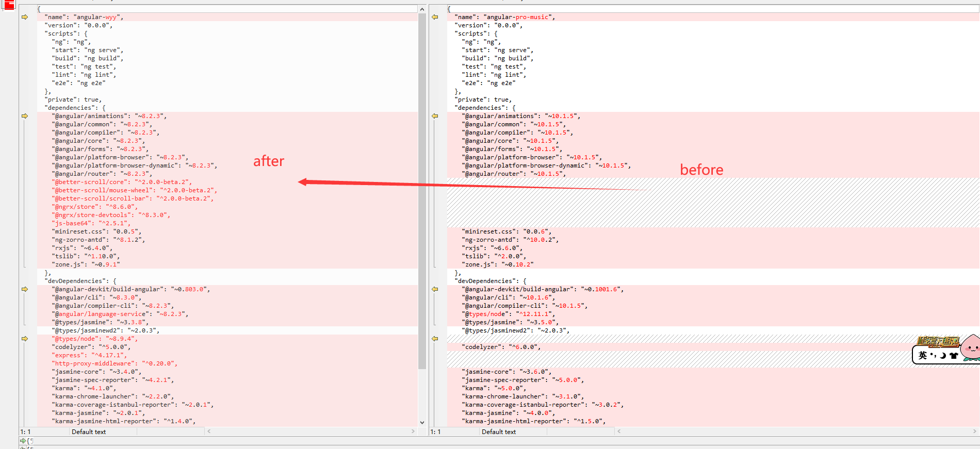Screen dimensions: 980x449
Task: Click "rxjs": "~6.4.0" in left pane
Action: click(x=82, y=248)
